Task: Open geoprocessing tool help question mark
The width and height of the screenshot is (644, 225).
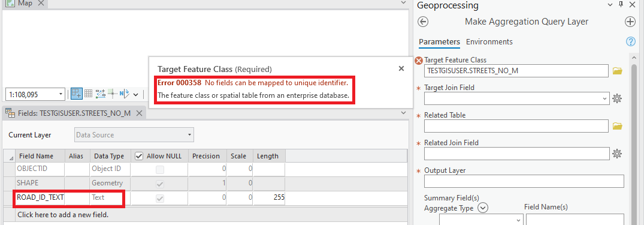Action: 630,41
